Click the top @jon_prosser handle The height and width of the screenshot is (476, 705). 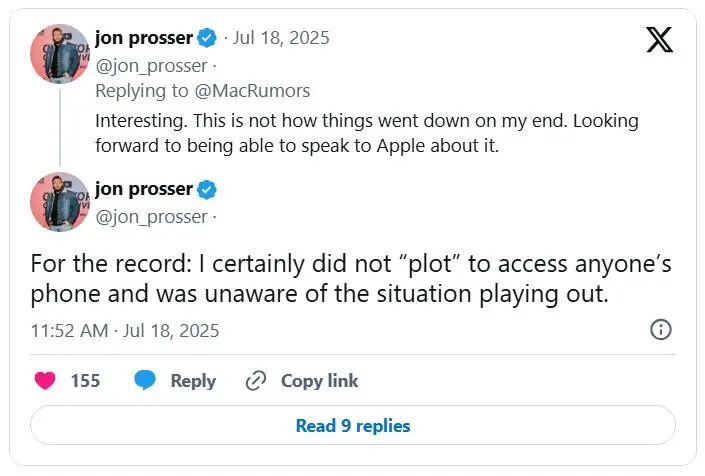[151, 66]
